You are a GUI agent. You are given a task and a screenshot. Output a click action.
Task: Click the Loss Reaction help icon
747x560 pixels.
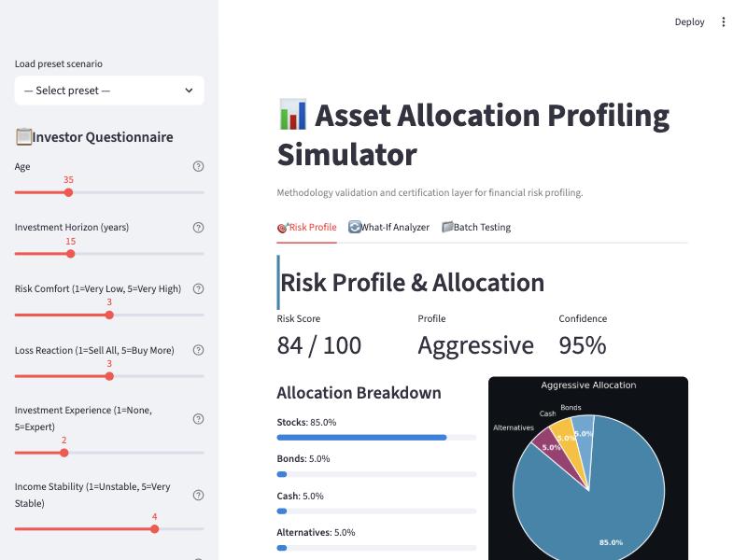[x=198, y=350]
